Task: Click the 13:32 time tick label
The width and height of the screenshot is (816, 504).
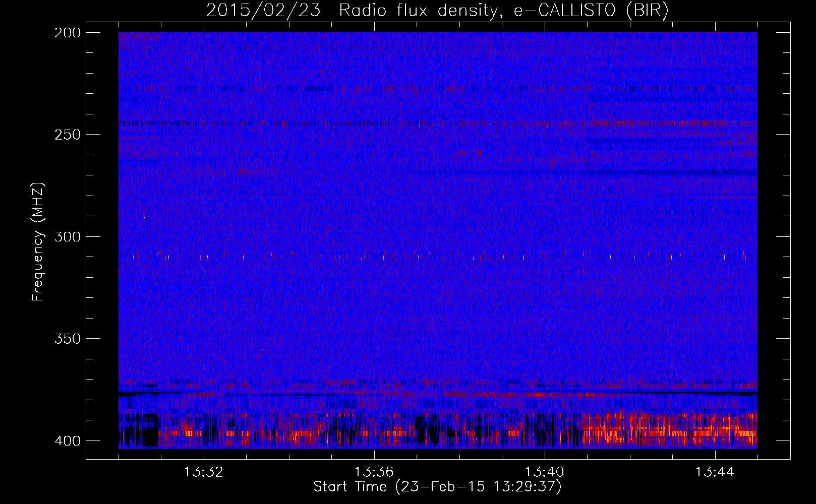Action: click(203, 472)
